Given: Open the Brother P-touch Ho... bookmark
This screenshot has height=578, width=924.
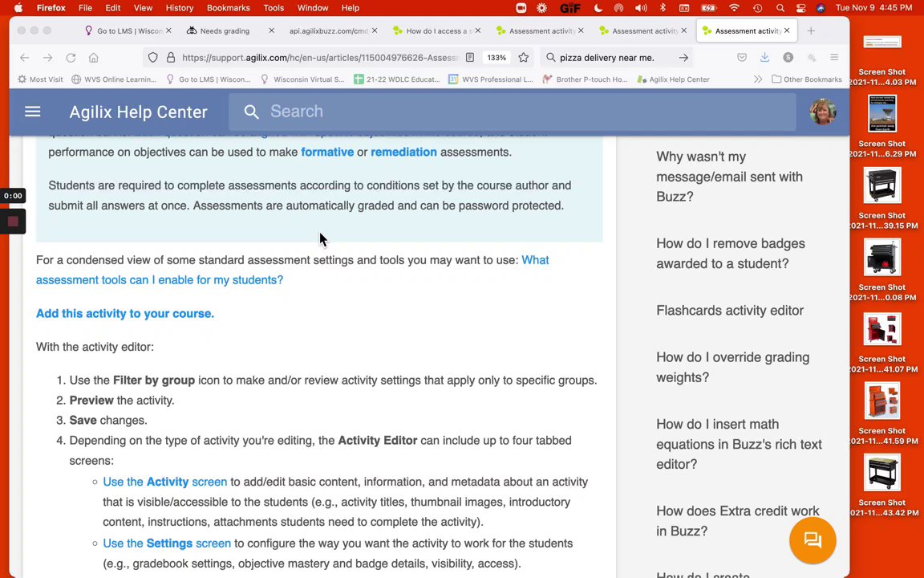Looking at the screenshot, I should (x=585, y=79).
